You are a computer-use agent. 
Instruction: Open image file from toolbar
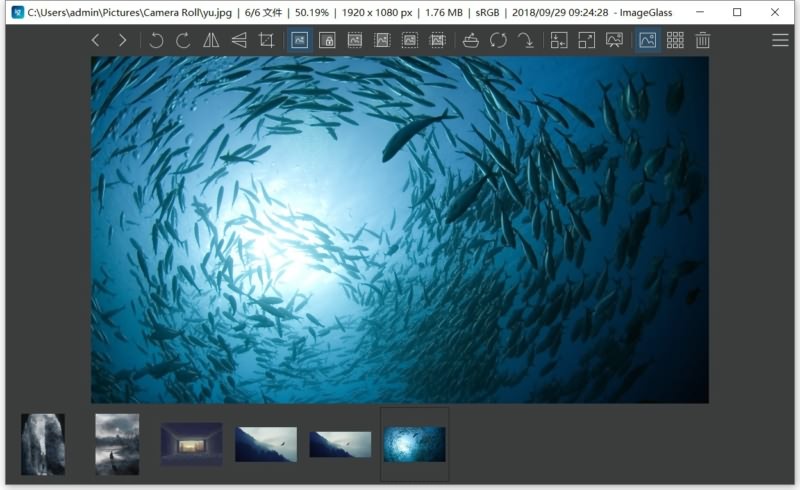pyautogui.click(x=470, y=40)
